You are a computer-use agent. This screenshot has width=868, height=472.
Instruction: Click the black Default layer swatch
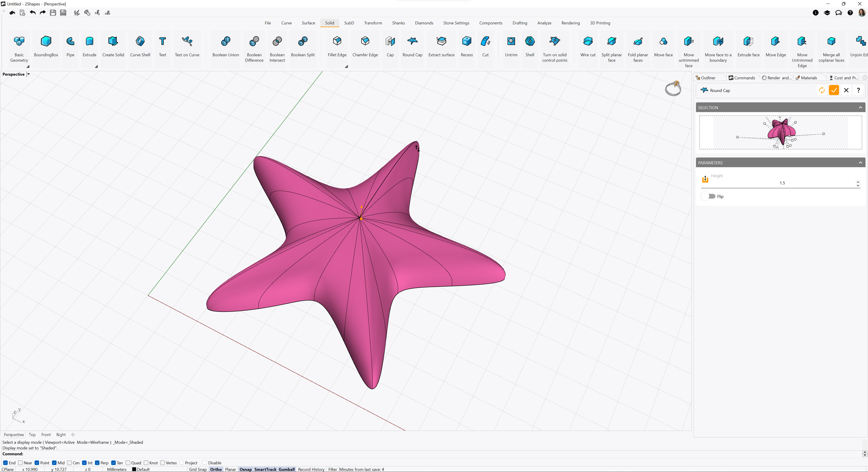pos(134,469)
